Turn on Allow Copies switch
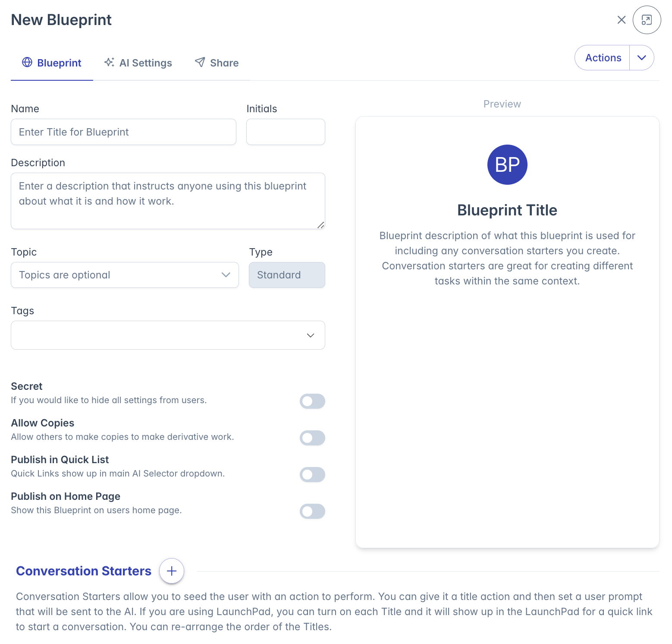 [312, 438]
